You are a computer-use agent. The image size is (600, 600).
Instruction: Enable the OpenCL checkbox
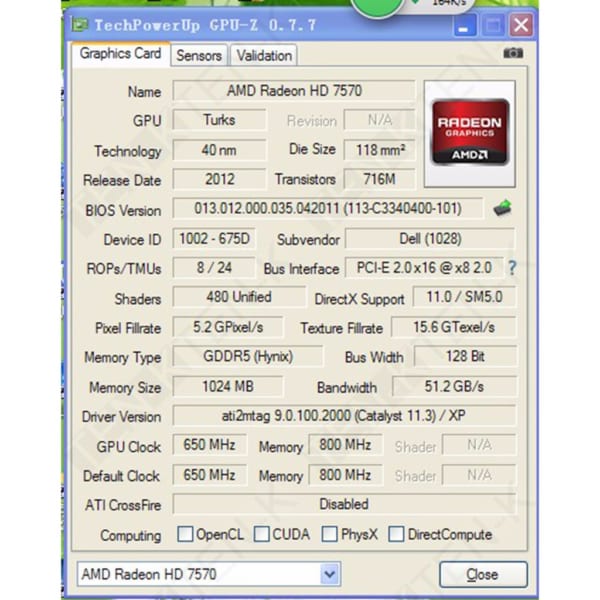pos(185,534)
